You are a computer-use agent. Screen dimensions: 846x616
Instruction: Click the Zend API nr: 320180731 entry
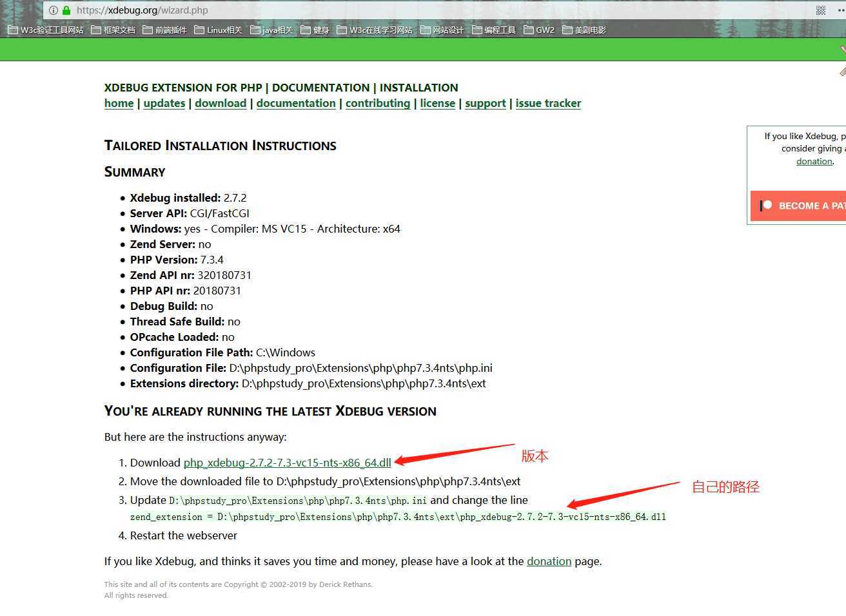pos(191,275)
